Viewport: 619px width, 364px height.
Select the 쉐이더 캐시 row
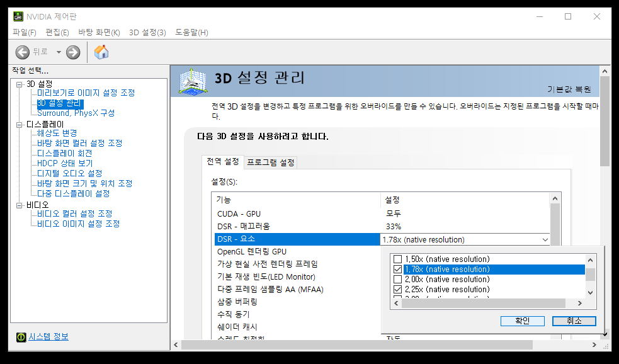(x=297, y=327)
